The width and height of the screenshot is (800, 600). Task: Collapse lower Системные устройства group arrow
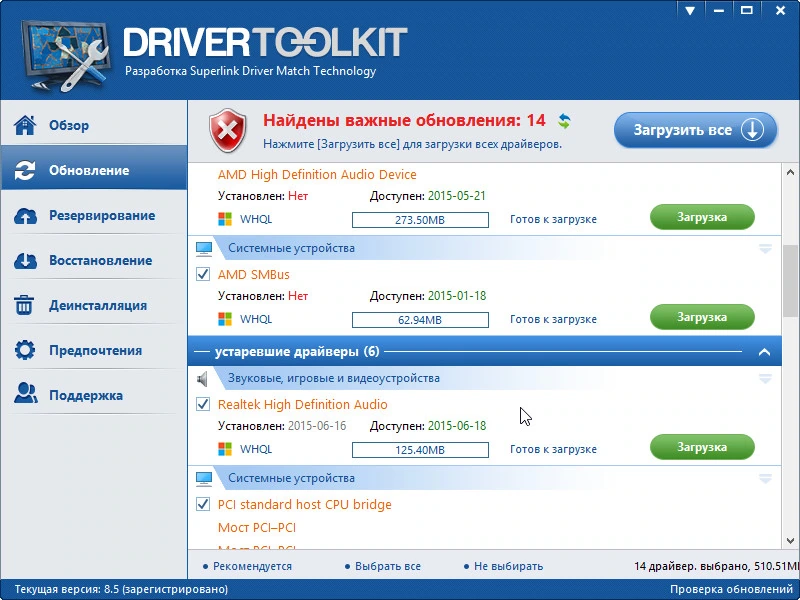coord(765,479)
